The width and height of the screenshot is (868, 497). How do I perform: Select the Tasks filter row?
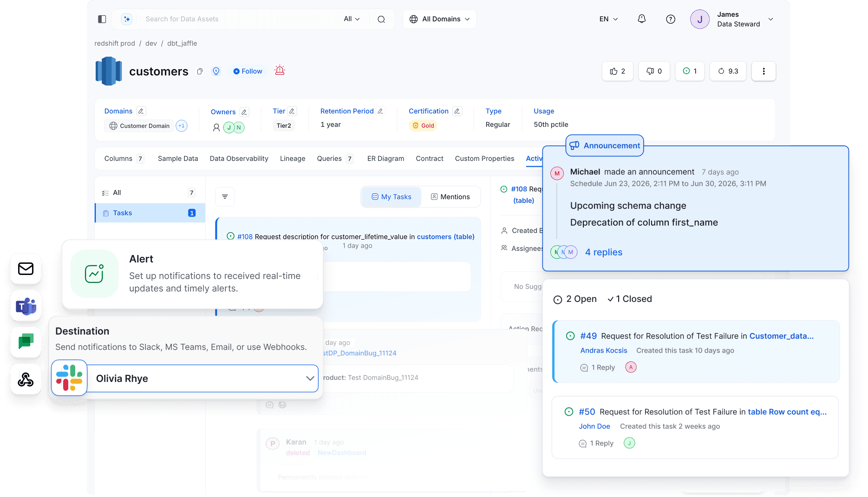(150, 213)
